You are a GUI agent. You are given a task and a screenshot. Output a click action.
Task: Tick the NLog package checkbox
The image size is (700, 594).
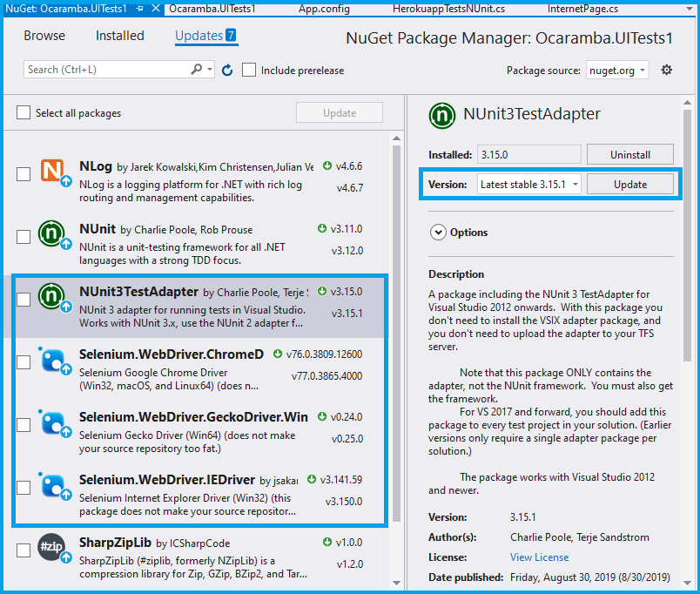[x=24, y=173]
